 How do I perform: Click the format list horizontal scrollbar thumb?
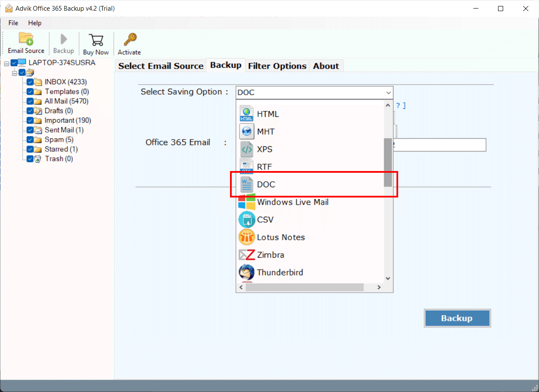305,288
